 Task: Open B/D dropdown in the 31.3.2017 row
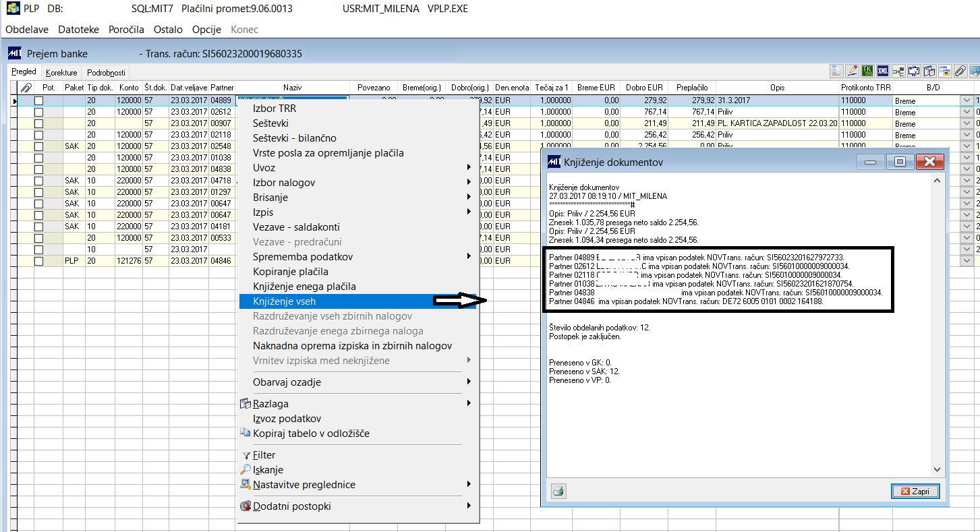(967, 100)
